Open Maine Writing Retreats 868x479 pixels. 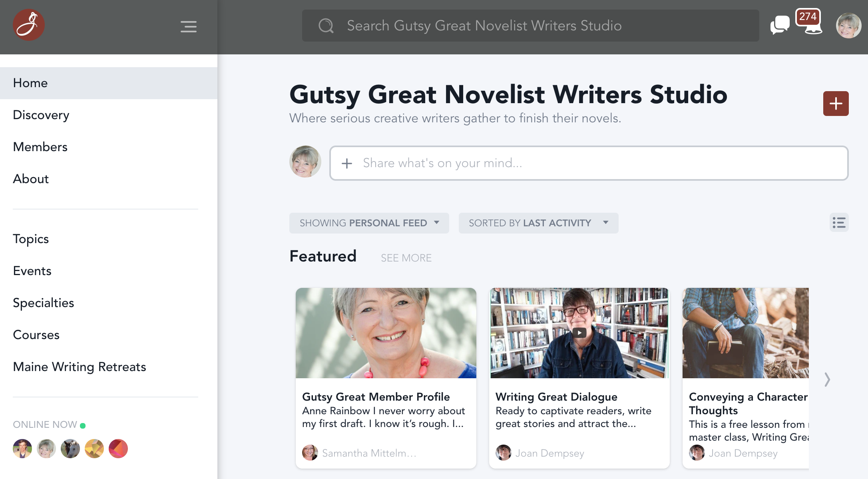pyautogui.click(x=109, y=367)
